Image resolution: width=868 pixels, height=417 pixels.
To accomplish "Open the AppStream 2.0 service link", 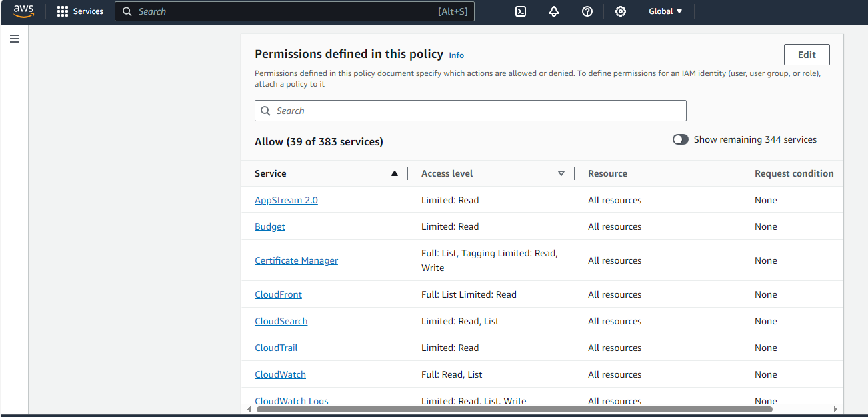I will pos(286,200).
